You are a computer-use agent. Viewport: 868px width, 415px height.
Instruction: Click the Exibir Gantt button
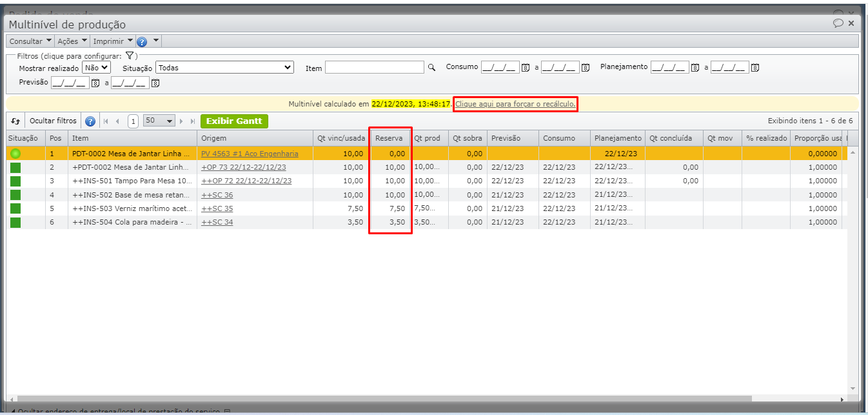pos(234,121)
